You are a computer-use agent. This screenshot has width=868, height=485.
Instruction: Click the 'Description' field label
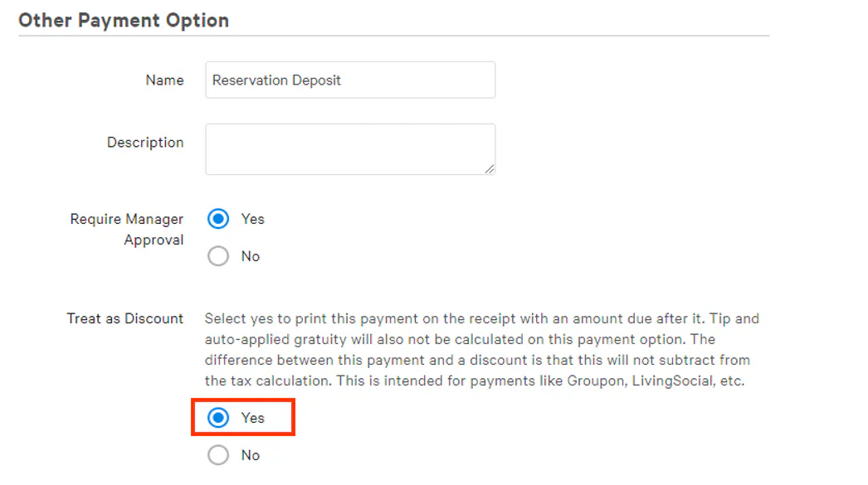point(145,143)
